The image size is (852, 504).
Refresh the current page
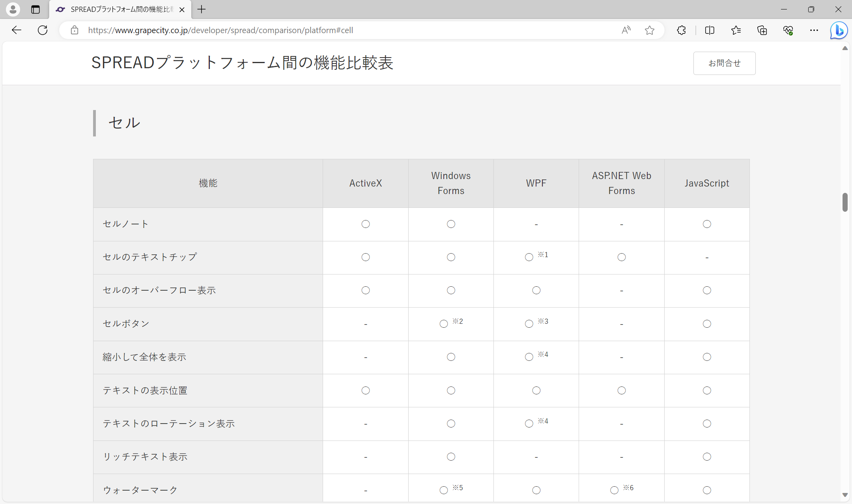click(x=43, y=30)
